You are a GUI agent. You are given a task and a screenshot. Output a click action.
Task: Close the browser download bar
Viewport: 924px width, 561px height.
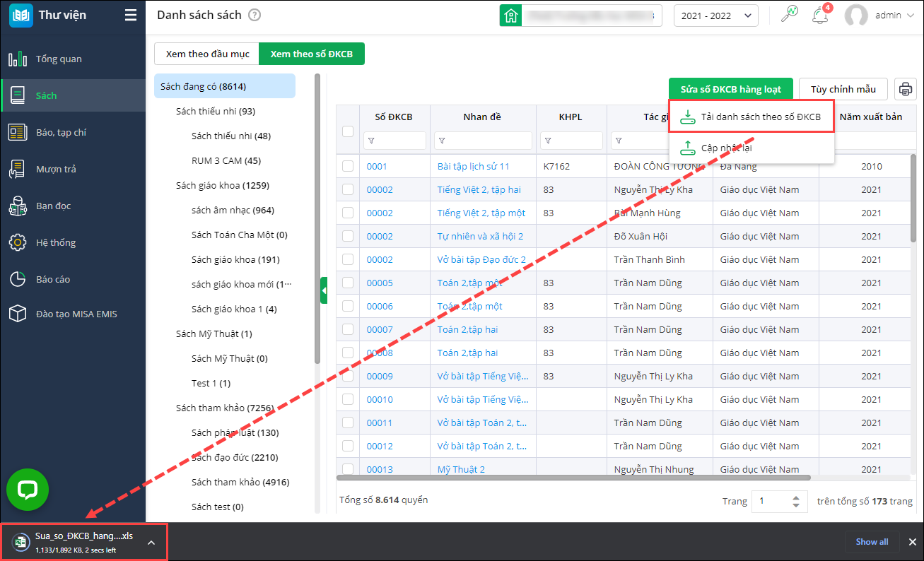click(913, 542)
